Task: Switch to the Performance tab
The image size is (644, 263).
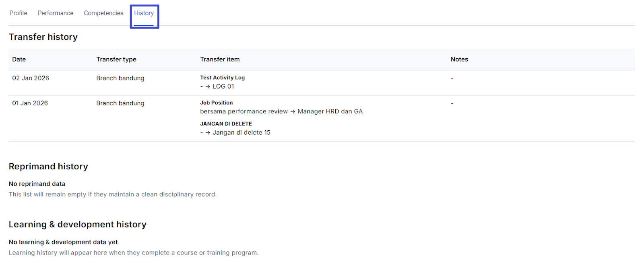Action: pyautogui.click(x=56, y=13)
